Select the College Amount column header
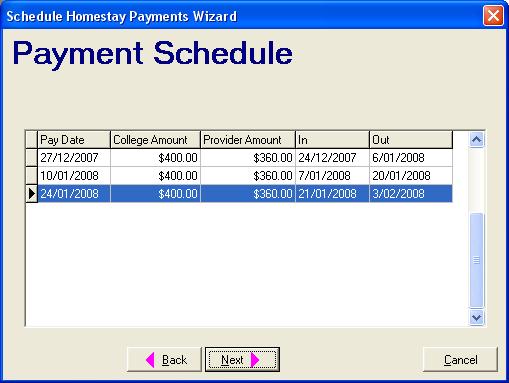The image size is (509, 383). pyautogui.click(x=155, y=140)
